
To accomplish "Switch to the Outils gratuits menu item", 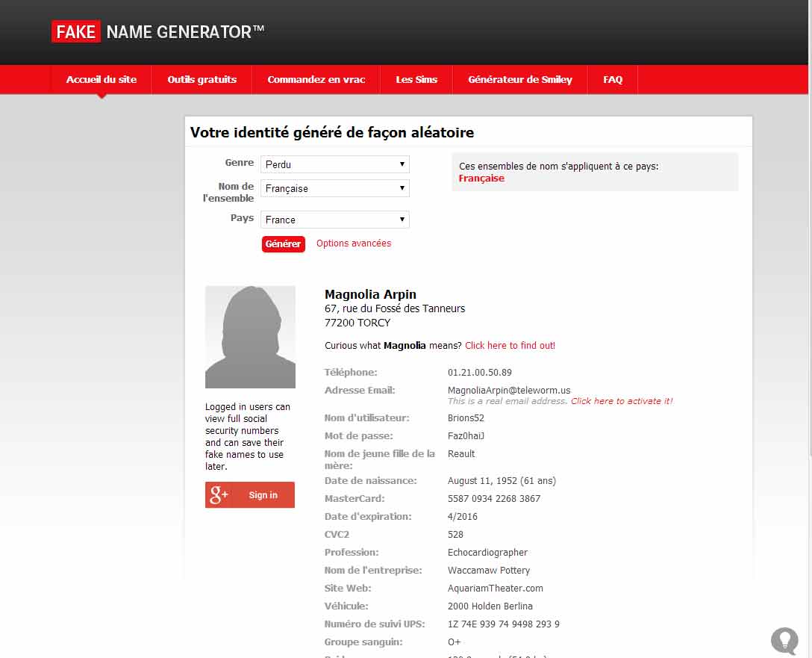I will click(202, 79).
